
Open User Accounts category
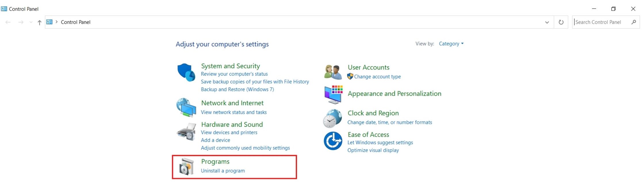(x=368, y=67)
